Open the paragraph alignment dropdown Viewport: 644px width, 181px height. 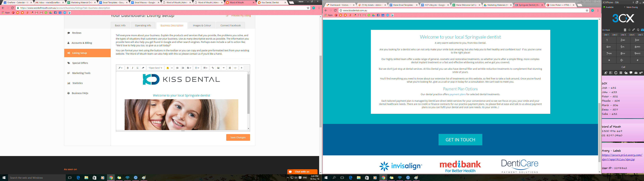189,68
